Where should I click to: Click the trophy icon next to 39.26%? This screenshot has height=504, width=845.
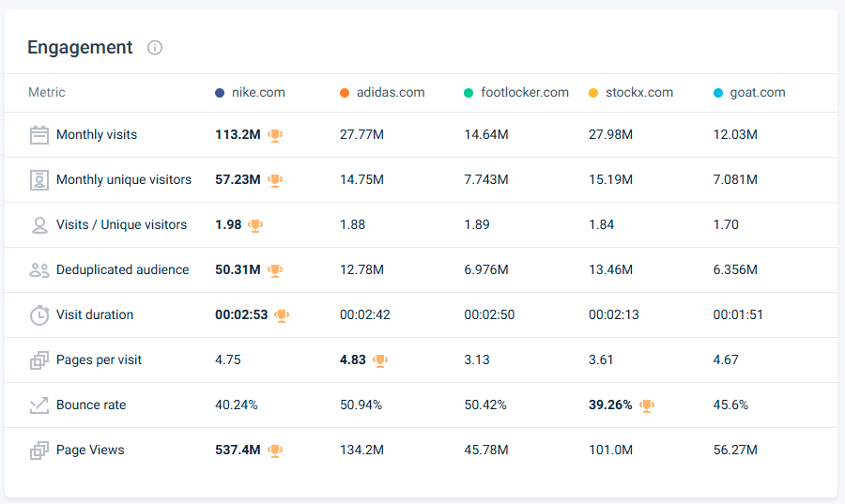647,405
